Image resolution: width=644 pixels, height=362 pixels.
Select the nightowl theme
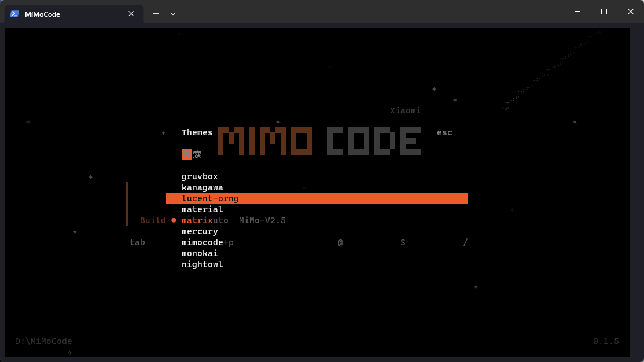coord(202,264)
